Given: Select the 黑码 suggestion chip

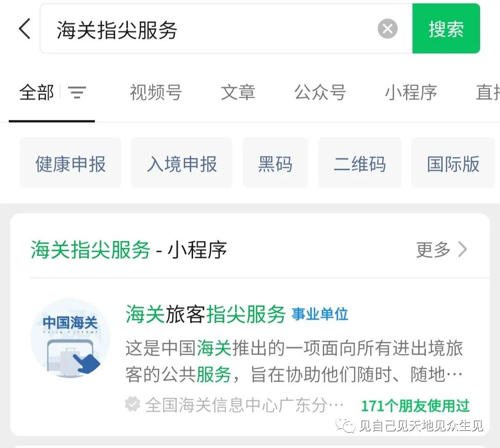Looking at the screenshot, I should click(x=275, y=163).
